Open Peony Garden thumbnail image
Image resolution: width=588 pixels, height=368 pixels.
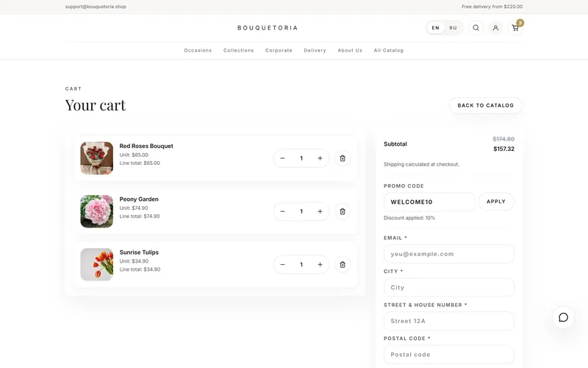tap(97, 211)
